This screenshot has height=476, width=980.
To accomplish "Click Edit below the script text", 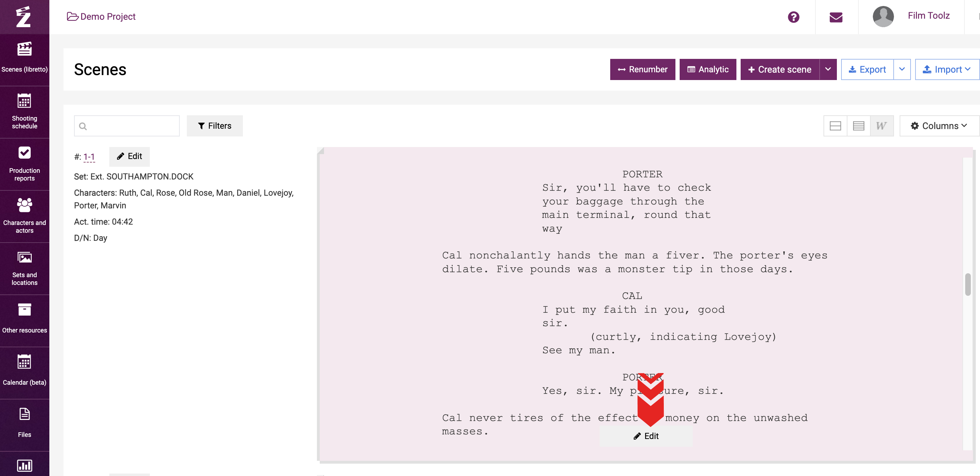I will 645,436.
